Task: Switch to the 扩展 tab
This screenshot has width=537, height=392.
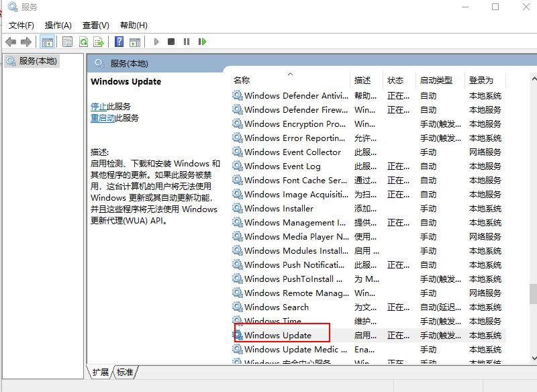Action: pos(100,372)
